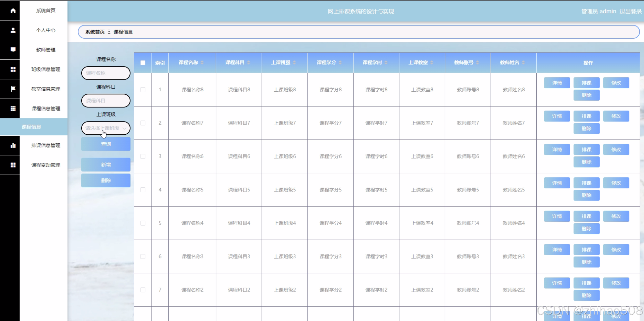Click the home icon in the sidebar
This screenshot has height=321, width=644.
13,11
